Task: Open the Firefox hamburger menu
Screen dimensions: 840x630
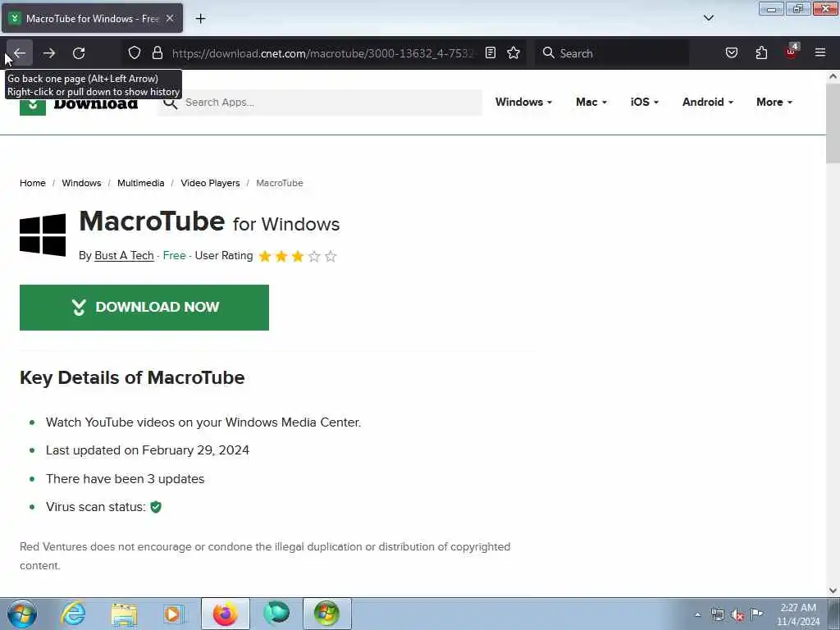Action: (820, 52)
